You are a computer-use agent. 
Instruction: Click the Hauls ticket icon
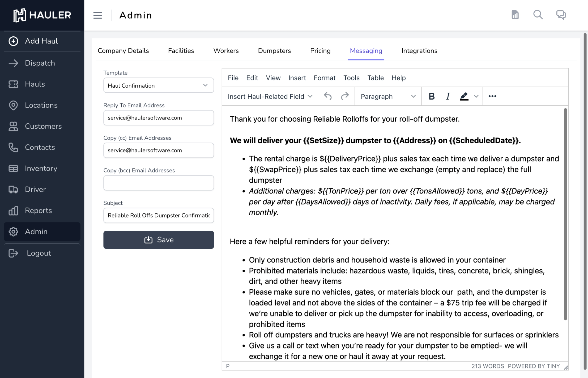click(13, 84)
